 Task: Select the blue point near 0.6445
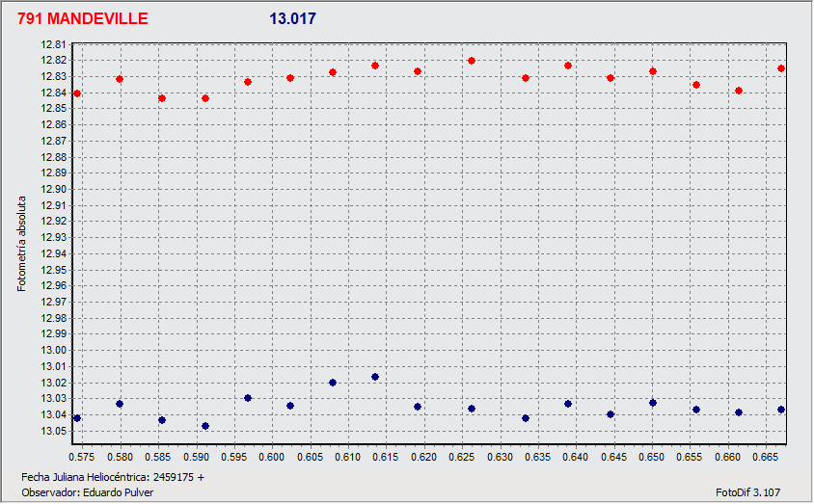[x=610, y=414]
